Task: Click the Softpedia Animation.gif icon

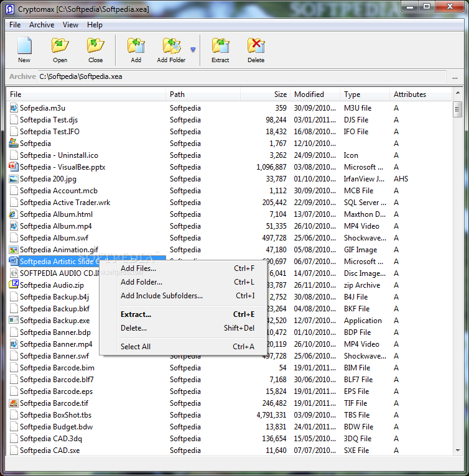Action: [14, 250]
